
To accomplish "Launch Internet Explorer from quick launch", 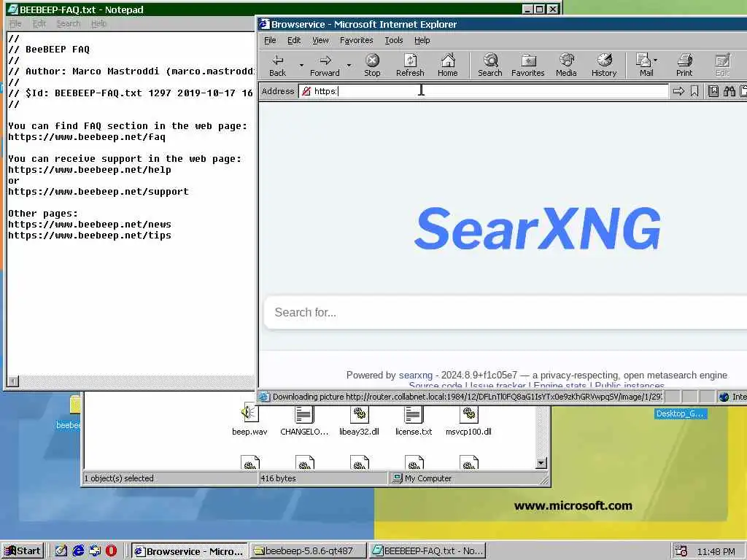I will click(78, 551).
